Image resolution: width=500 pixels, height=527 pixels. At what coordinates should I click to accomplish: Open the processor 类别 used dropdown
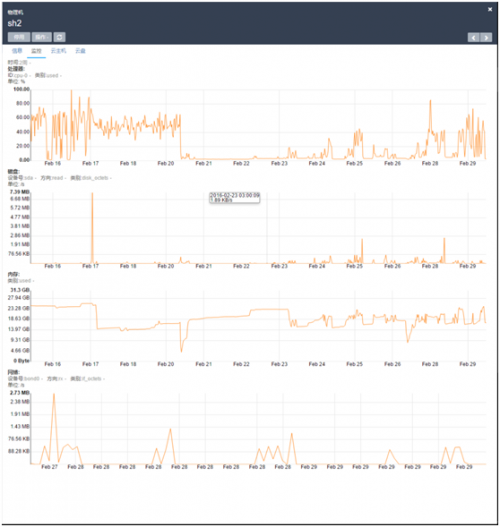(x=48, y=75)
